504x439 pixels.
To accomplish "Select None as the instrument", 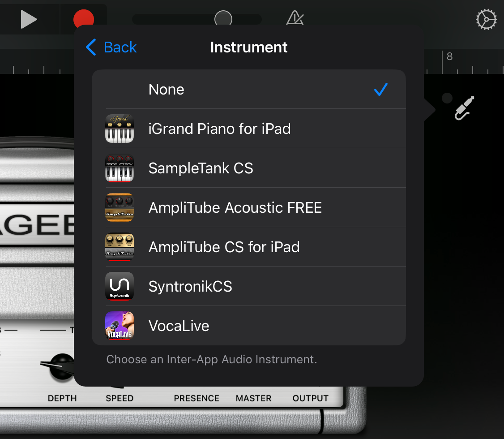I will coord(249,89).
